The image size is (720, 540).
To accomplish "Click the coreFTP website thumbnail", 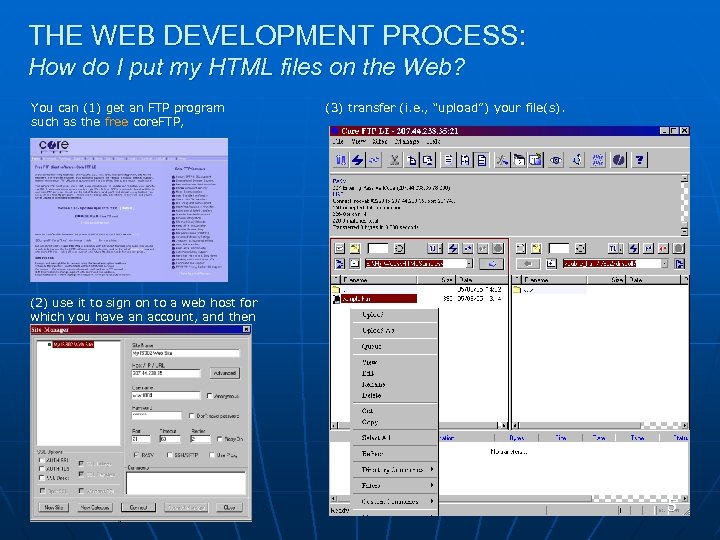I will click(129, 210).
